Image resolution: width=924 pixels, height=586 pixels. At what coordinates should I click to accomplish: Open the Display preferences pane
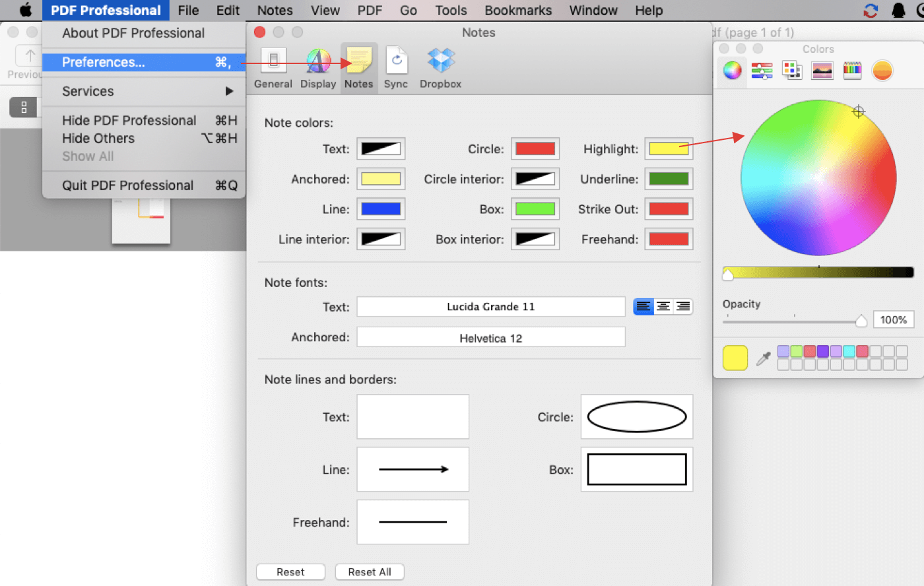318,68
